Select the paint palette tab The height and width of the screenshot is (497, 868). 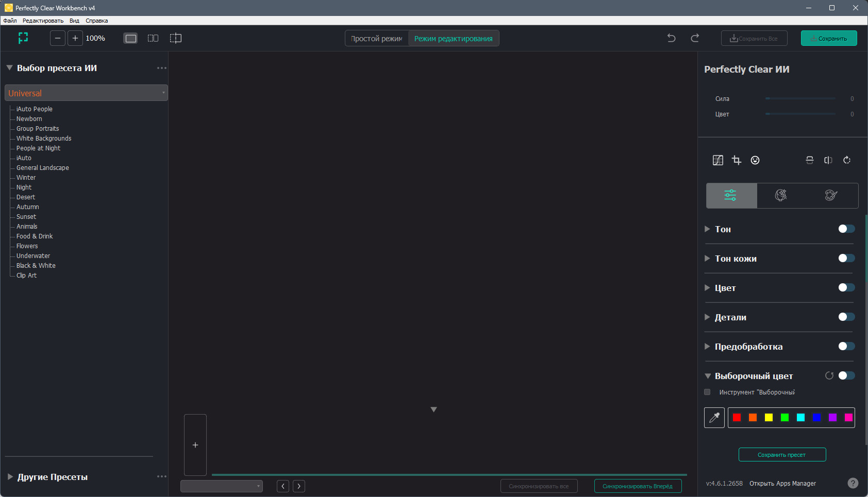[831, 195]
